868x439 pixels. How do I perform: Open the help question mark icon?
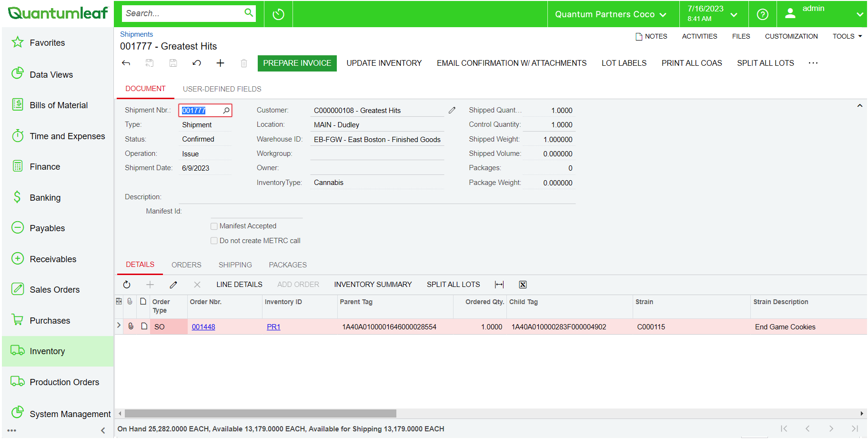pyautogui.click(x=762, y=14)
